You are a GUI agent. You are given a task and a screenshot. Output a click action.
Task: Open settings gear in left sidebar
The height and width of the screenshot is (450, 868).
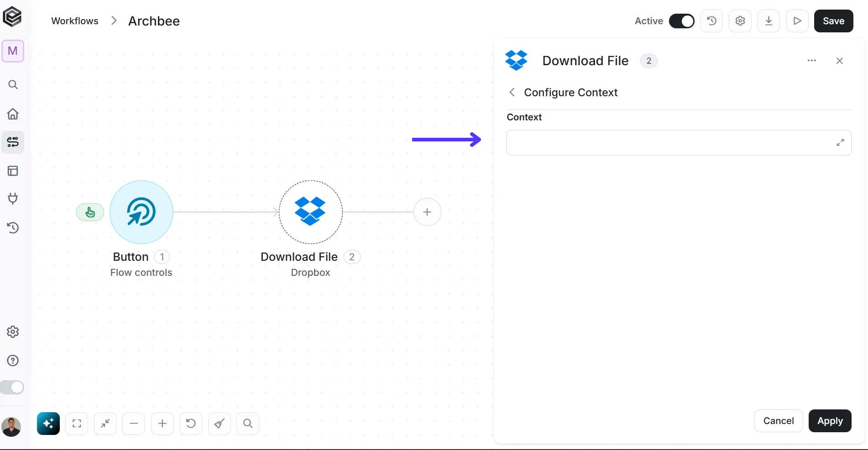(x=13, y=332)
